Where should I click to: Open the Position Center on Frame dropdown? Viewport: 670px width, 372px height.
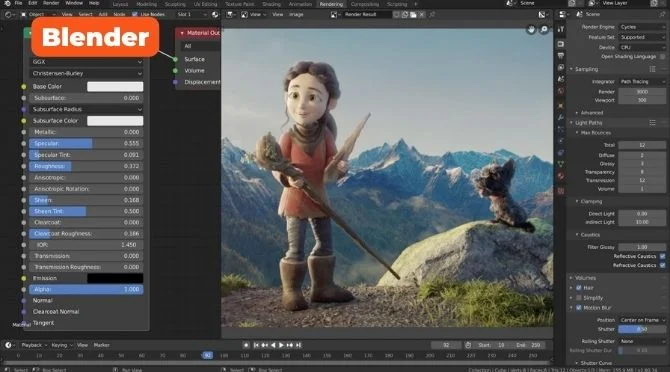[x=642, y=320]
